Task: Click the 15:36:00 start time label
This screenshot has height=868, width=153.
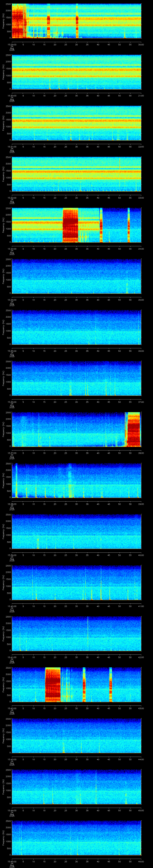Action: 12,402
